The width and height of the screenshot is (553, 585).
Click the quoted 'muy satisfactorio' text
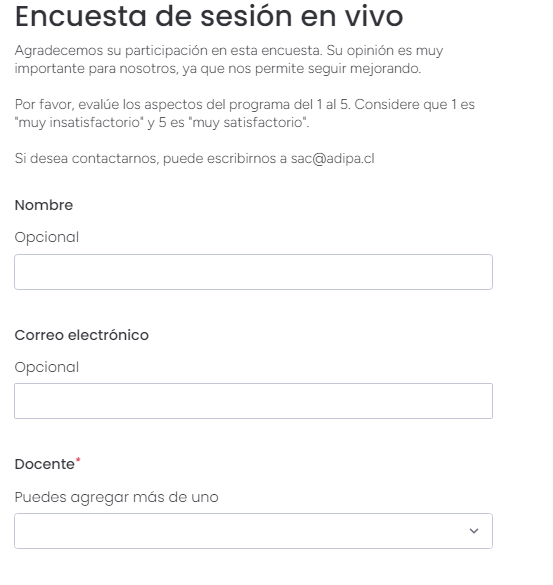[247, 122]
